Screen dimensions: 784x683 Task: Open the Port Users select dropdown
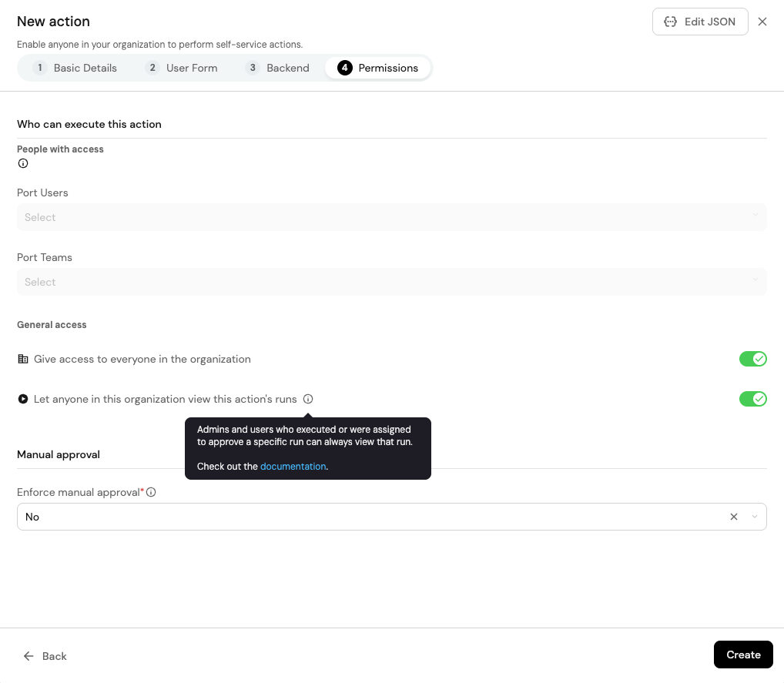coord(391,217)
